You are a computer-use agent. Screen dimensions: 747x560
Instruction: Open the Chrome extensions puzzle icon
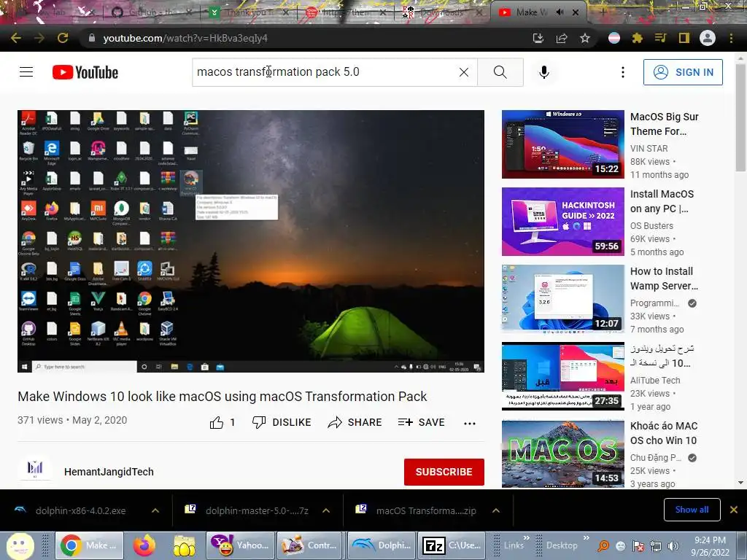pyautogui.click(x=638, y=38)
